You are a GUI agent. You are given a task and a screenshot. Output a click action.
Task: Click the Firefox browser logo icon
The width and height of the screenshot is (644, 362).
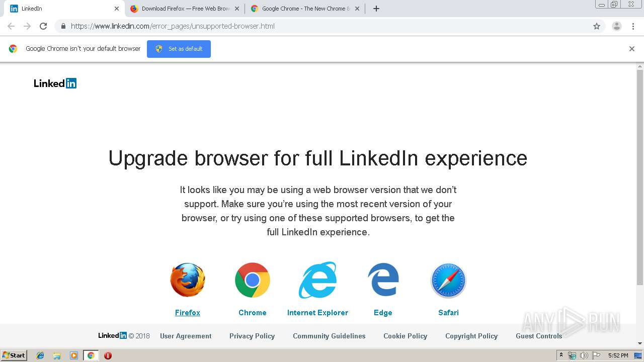(188, 280)
